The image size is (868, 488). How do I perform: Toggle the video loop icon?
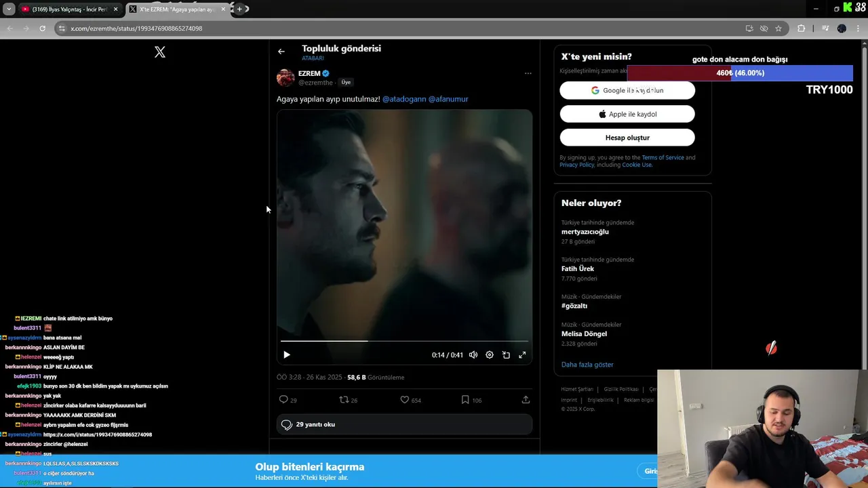[x=506, y=354]
